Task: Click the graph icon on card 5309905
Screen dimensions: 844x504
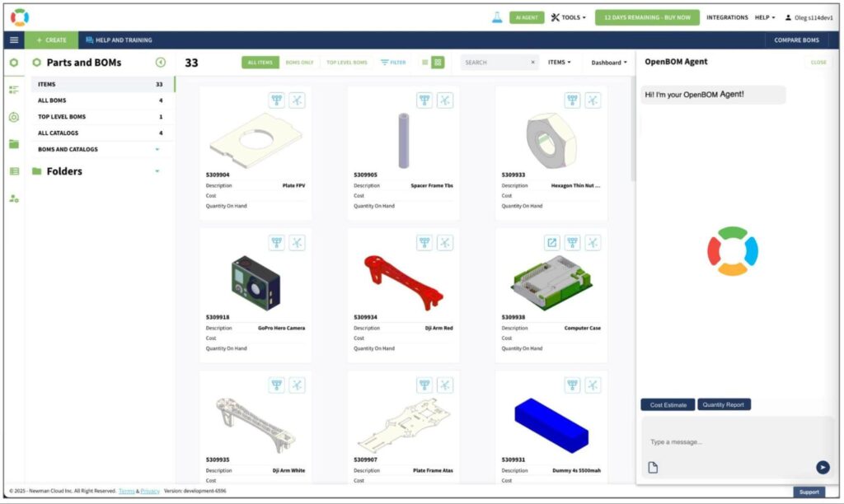Action: pyautogui.click(x=445, y=100)
